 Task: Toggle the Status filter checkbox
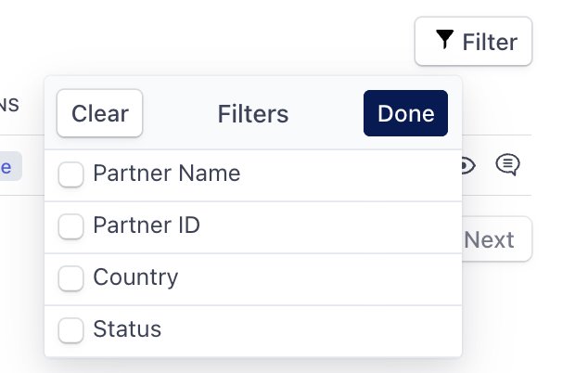71,330
